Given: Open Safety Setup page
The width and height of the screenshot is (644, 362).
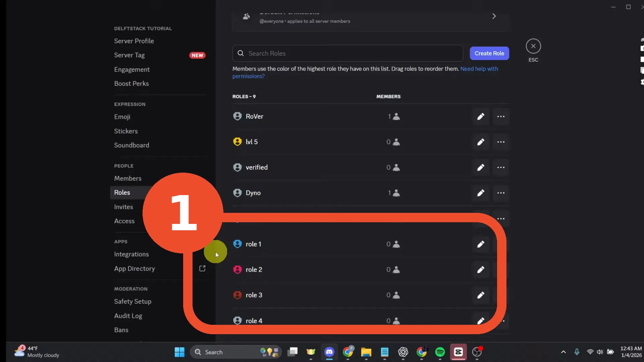Looking at the screenshot, I should tap(133, 301).
